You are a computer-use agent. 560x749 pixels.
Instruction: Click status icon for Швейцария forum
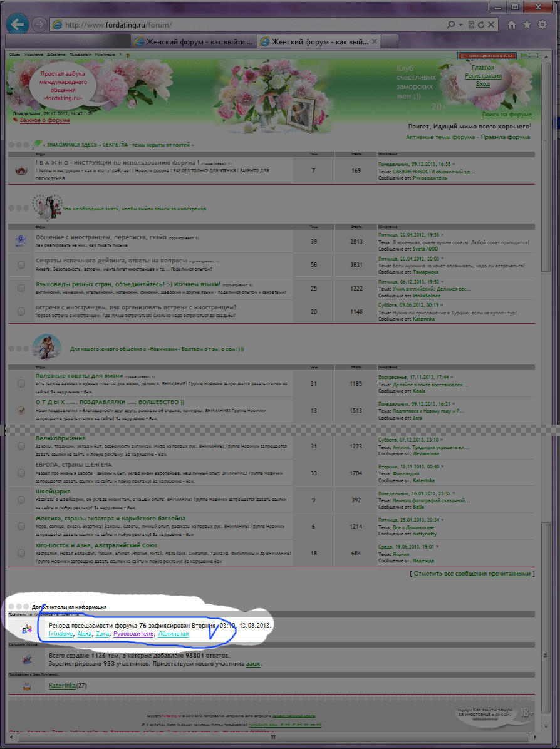[x=21, y=500]
